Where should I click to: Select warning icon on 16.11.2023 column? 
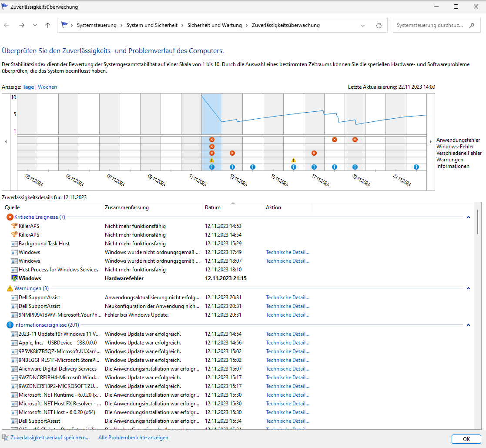click(x=294, y=160)
